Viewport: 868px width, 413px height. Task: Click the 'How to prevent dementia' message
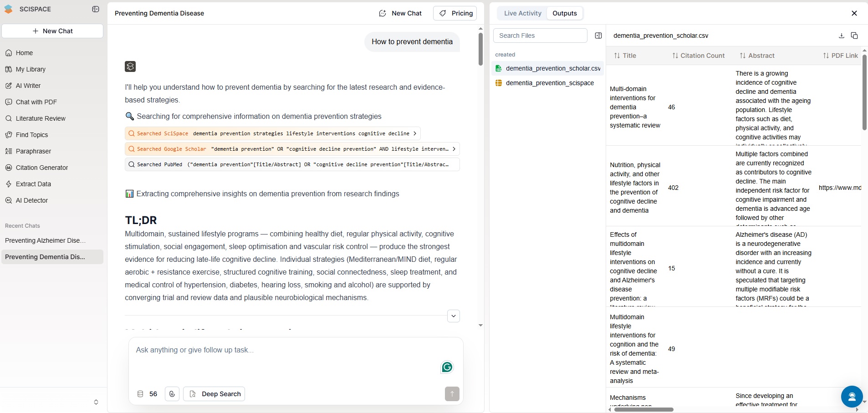tap(412, 41)
